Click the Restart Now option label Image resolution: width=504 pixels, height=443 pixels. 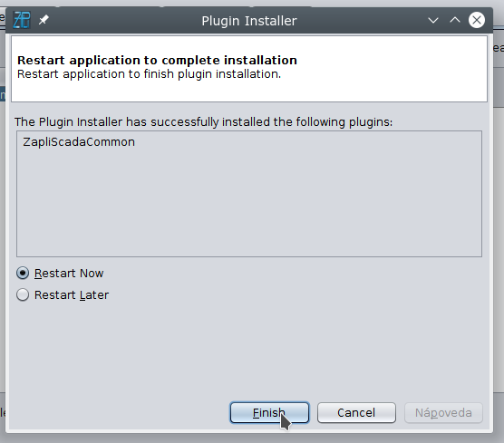tap(69, 274)
